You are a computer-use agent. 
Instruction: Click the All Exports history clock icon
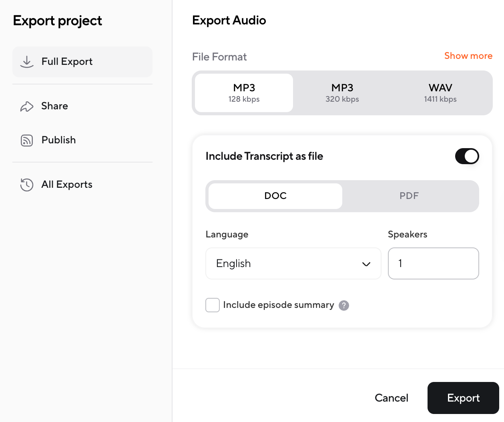tap(27, 185)
